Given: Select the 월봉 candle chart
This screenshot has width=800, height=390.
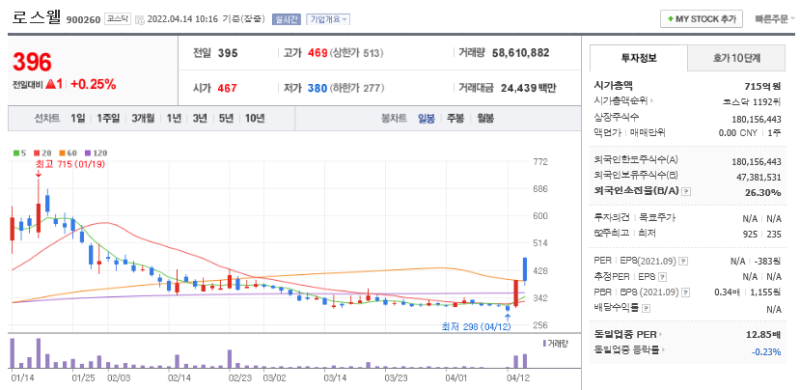Looking at the screenshot, I should tap(485, 118).
